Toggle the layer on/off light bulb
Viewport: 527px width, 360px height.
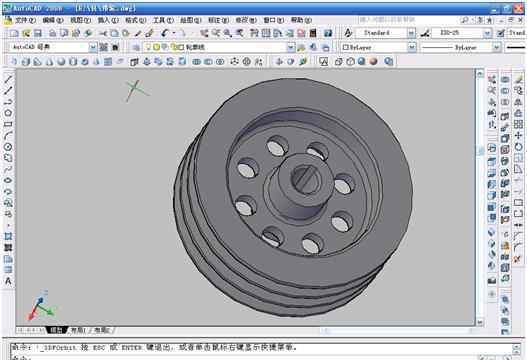coord(148,47)
